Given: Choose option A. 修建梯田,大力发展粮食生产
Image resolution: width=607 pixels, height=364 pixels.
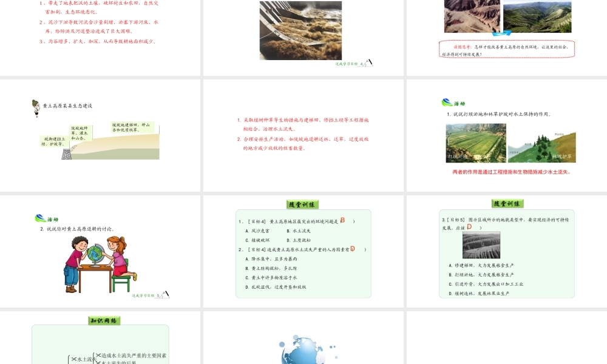Looking at the screenshot, I should point(481,265).
